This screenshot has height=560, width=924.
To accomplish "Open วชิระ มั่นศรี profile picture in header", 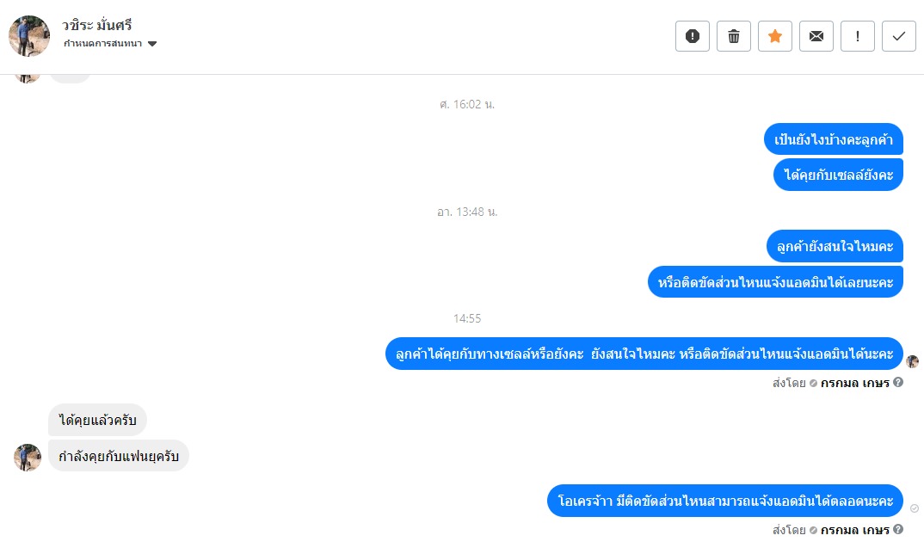I will 29,36.
